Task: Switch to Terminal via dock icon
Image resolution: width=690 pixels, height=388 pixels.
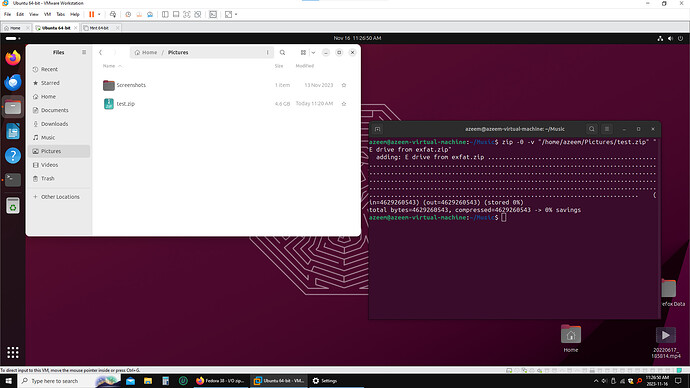Action: (x=13, y=179)
